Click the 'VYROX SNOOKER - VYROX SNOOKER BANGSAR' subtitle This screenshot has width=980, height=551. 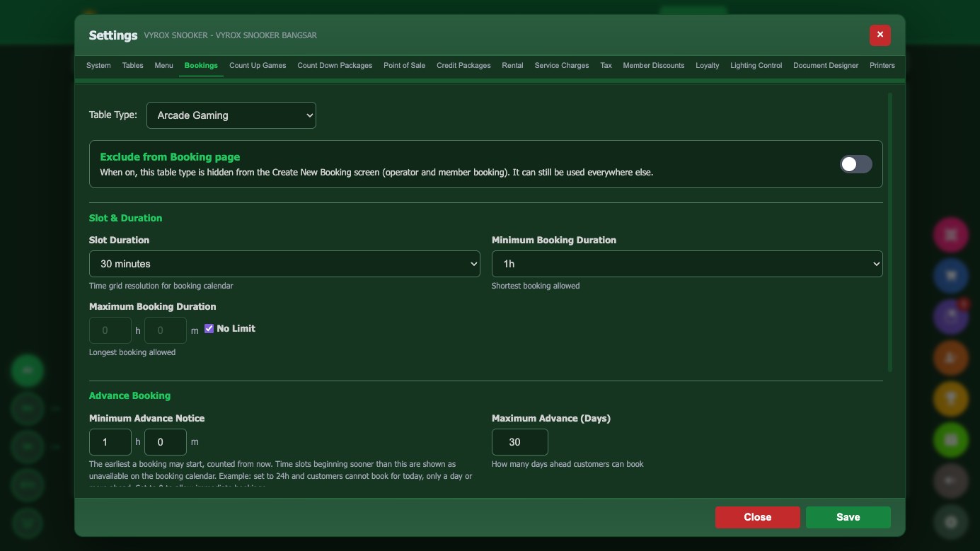coord(230,35)
